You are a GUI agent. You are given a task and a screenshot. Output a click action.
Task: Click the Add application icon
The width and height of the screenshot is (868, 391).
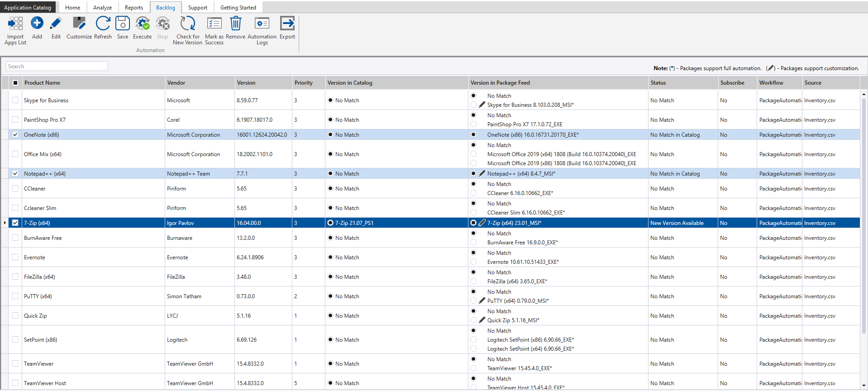tap(37, 23)
